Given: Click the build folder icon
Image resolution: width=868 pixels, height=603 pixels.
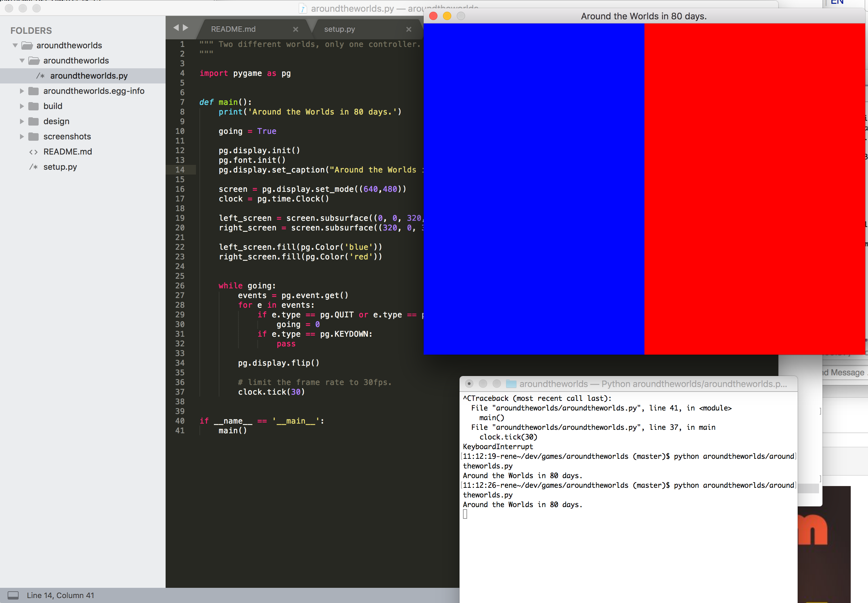Looking at the screenshot, I should pos(33,106).
